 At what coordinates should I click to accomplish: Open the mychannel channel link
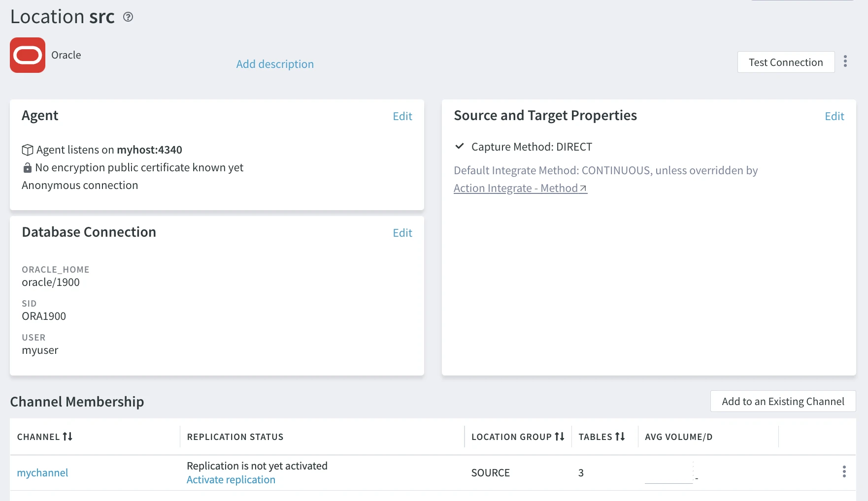pyautogui.click(x=42, y=473)
